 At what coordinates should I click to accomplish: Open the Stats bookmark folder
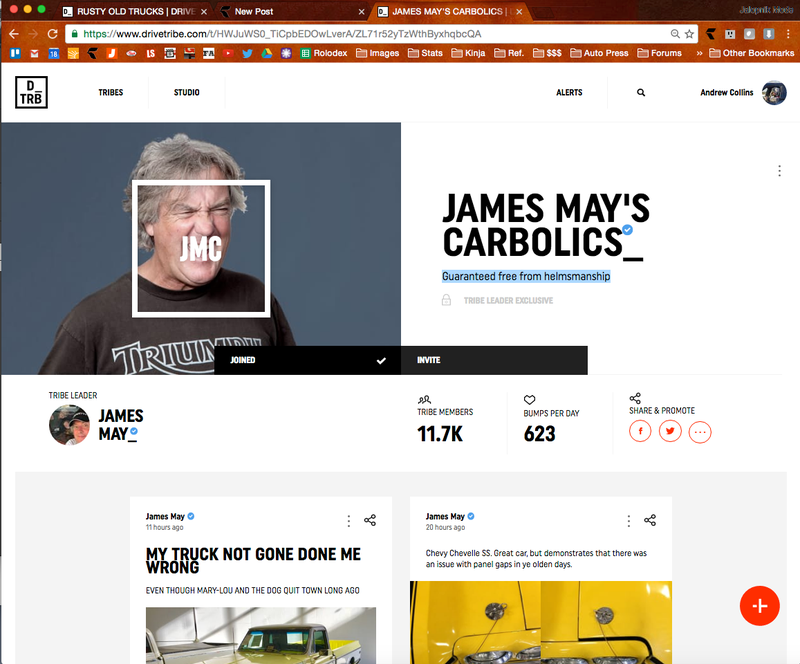pyautogui.click(x=426, y=53)
